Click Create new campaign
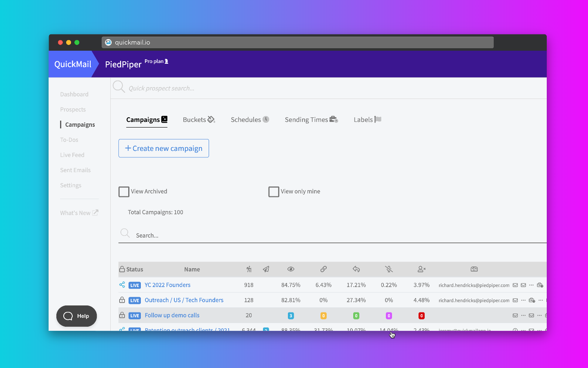Viewport: 588px width, 368px height. point(163,148)
